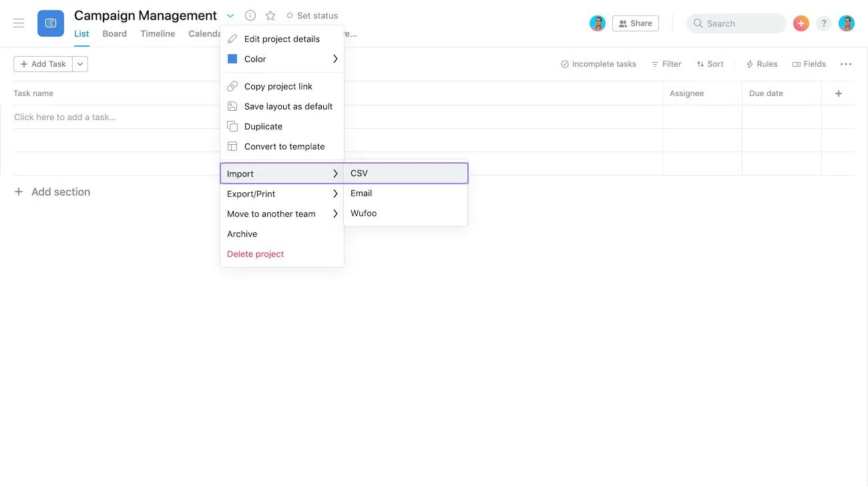The width and height of the screenshot is (868, 486).
Task: Open the help menu
Action: point(823,23)
